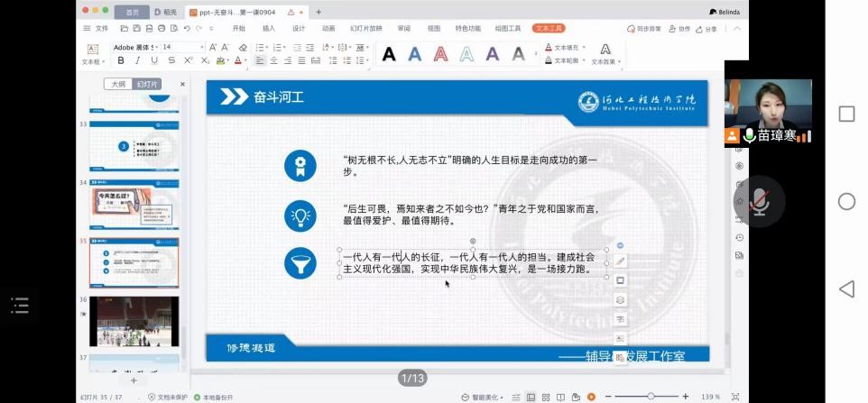Screen dimensions: 868x403
Task: Toggle underline formatting
Action: point(155,60)
